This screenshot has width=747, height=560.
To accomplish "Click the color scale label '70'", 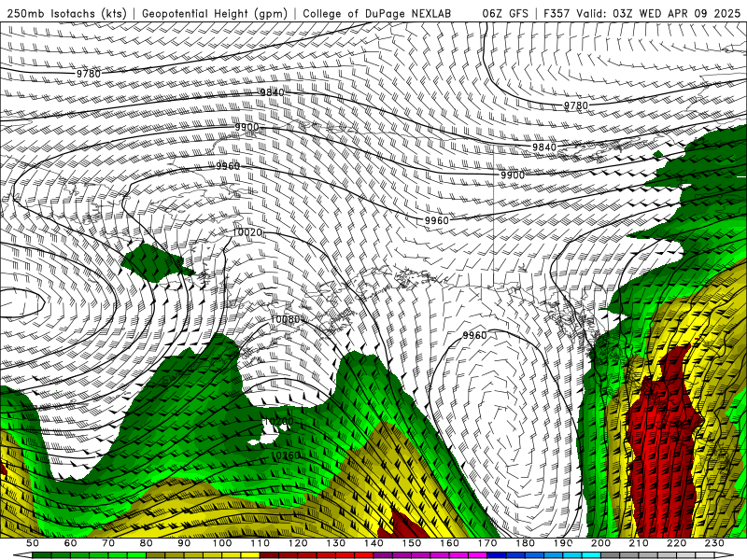I will point(108,543).
